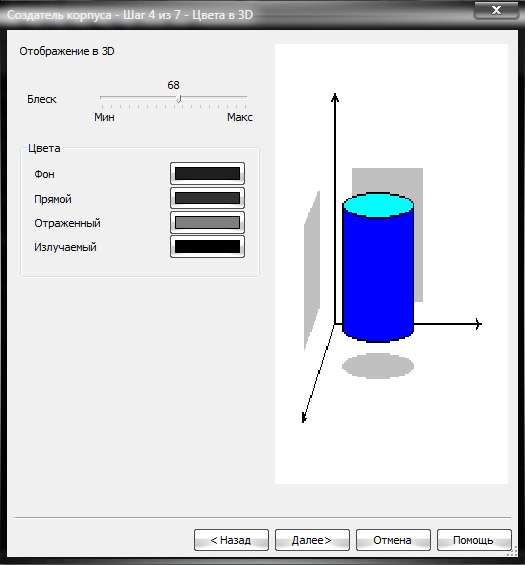
Task: Click the shine slider track near Макс
Action: pos(241,97)
